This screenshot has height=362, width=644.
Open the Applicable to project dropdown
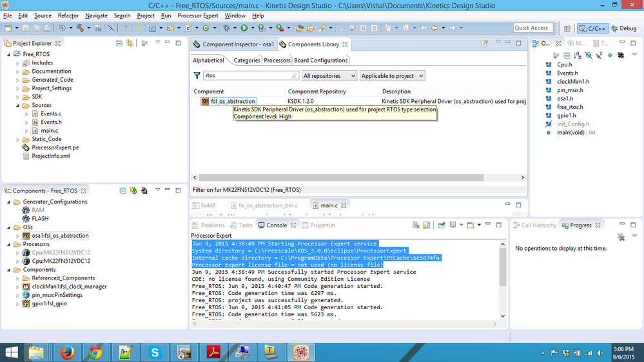(x=392, y=76)
